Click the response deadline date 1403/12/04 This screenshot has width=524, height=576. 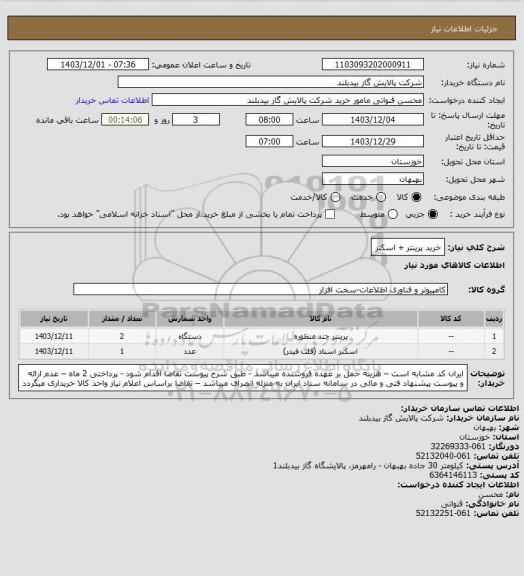[373, 120]
